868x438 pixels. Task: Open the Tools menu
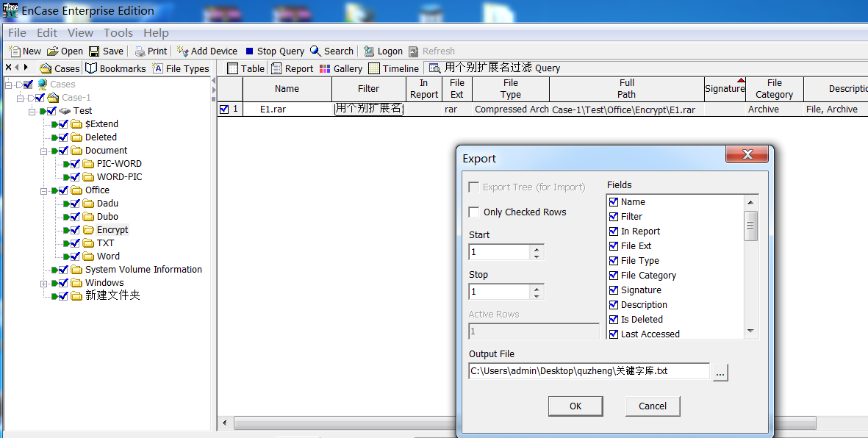coord(118,32)
